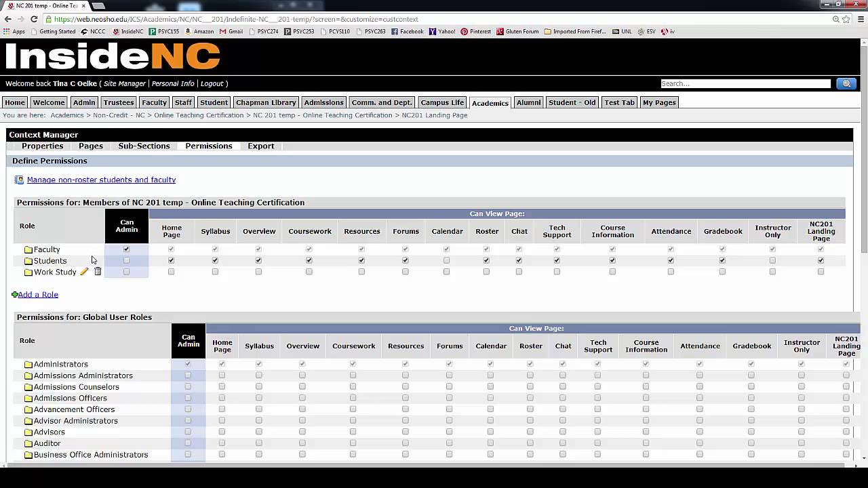Click the browser address bar
Image resolution: width=868 pixels, height=488 pixels.
click(434, 19)
